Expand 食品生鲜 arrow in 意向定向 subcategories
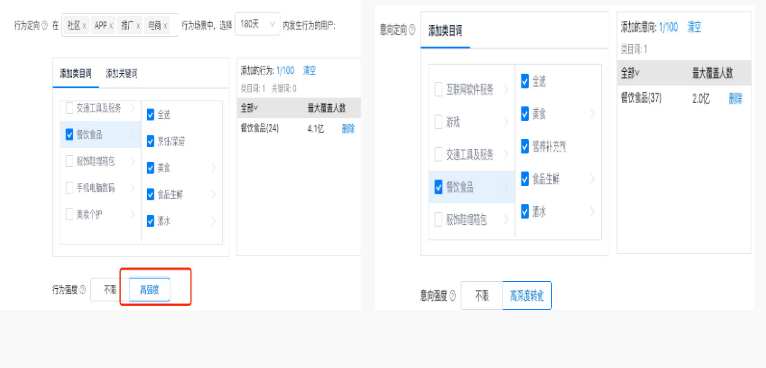 coord(592,179)
